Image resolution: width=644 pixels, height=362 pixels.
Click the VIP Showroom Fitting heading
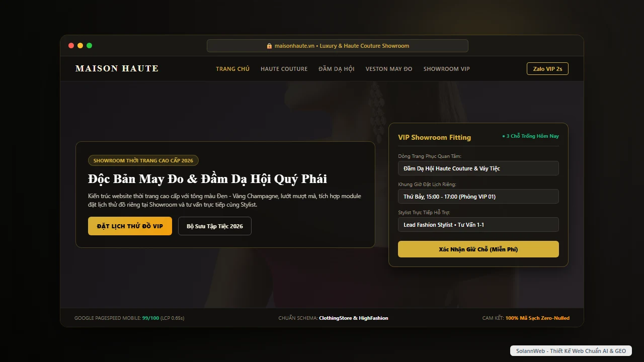[434, 137]
